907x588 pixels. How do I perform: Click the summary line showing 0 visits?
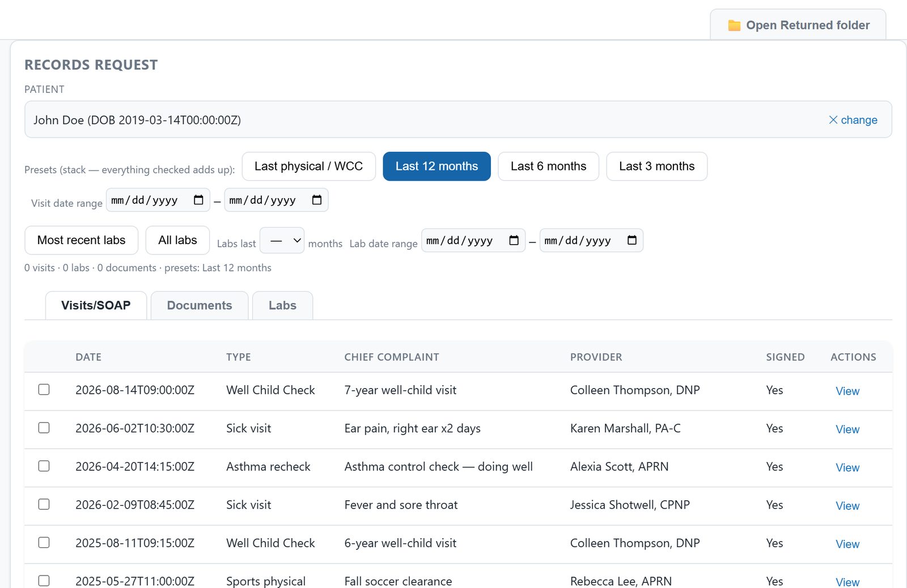148,268
